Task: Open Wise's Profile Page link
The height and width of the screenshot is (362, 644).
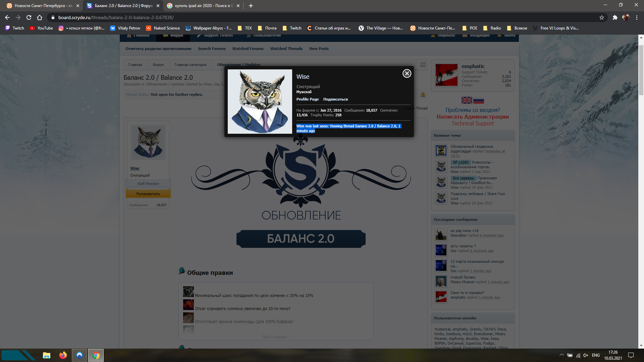Action: tap(307, 99)
